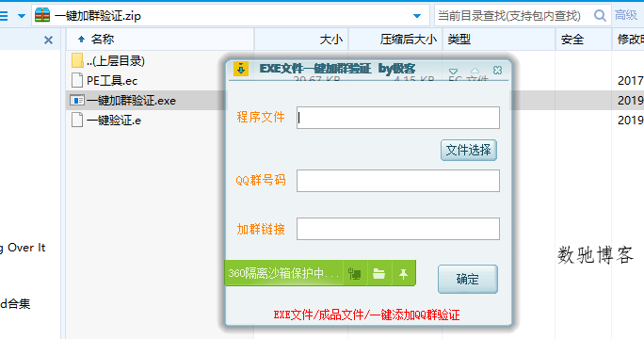Close the left sidebar panel with X
The height and width of the screenshot is (339, 644).
click(48, 40)
